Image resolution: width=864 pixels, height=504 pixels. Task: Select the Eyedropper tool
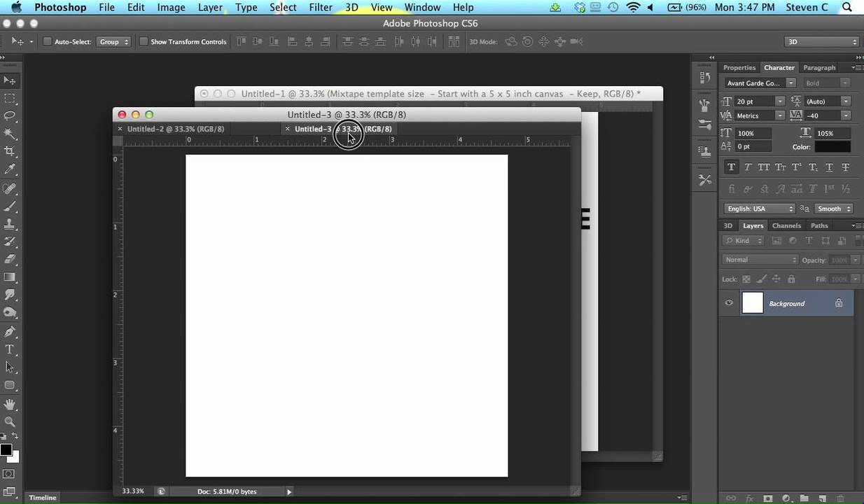(10, 169)
